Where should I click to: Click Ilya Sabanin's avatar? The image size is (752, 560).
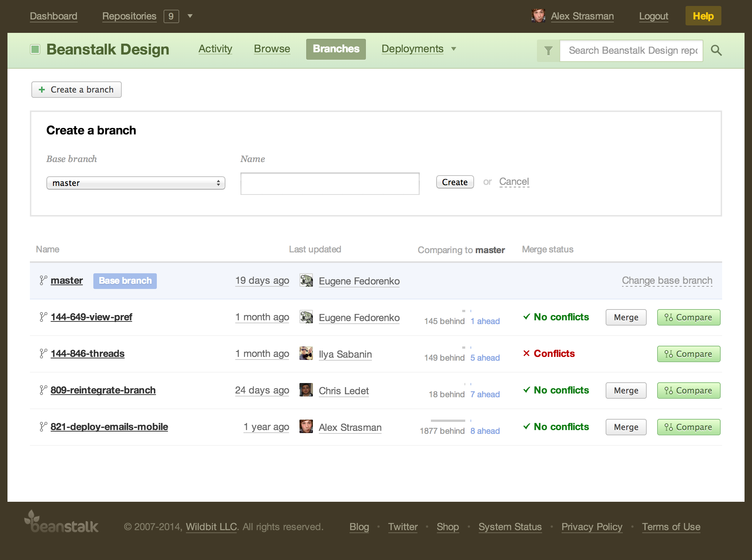pyautogui.click(x=306, y=354)
